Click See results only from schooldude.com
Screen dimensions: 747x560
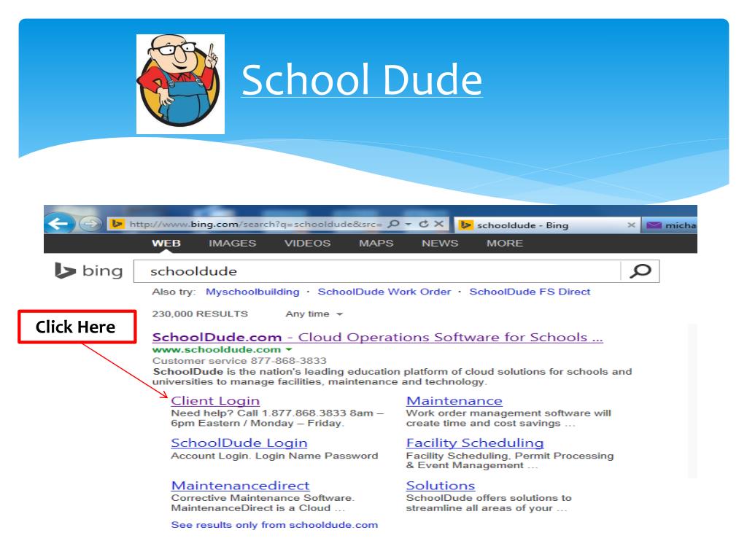(274, 525)
